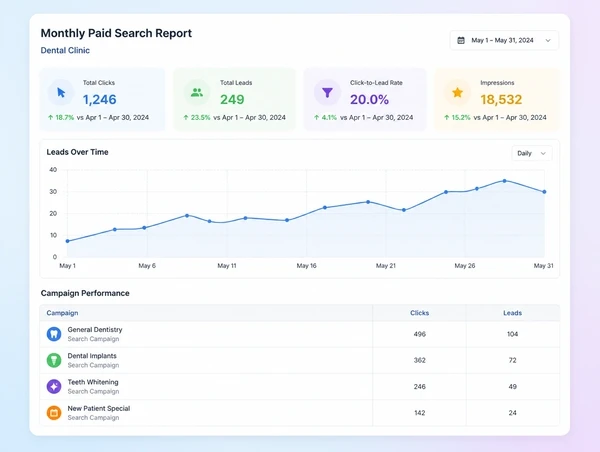The width and height of the screenshot is (600, 452).
Task: Select the May 31 data point on chart
Action: tap(544, 192)
